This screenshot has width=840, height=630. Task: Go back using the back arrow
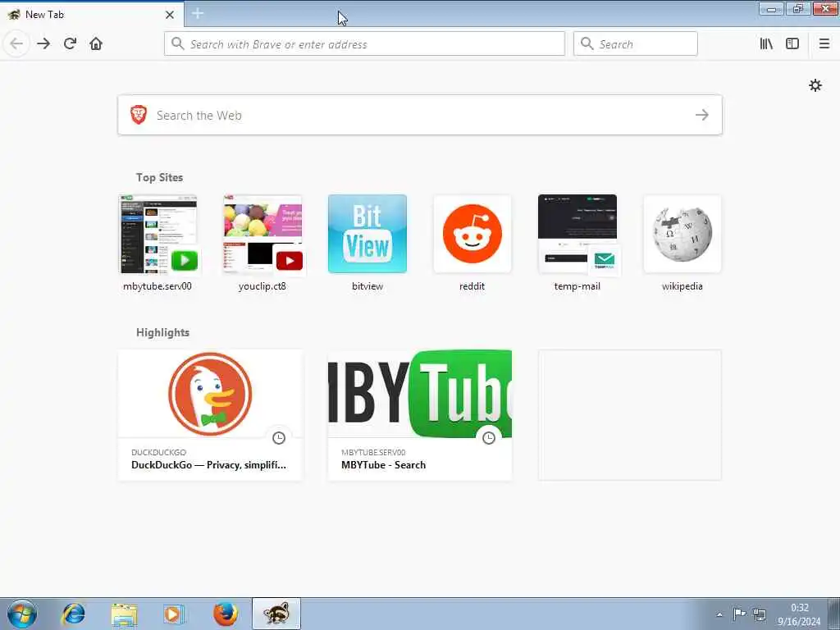tap(16, 43)
